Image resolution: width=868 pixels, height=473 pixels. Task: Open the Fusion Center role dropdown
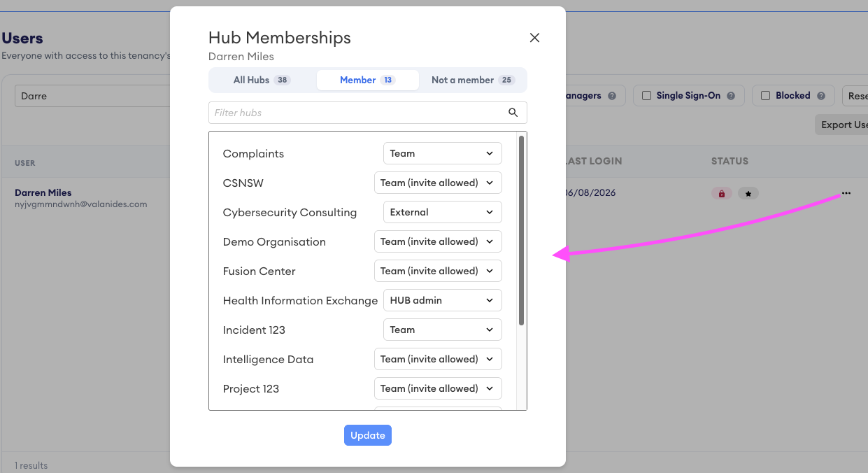click(438, 271)
